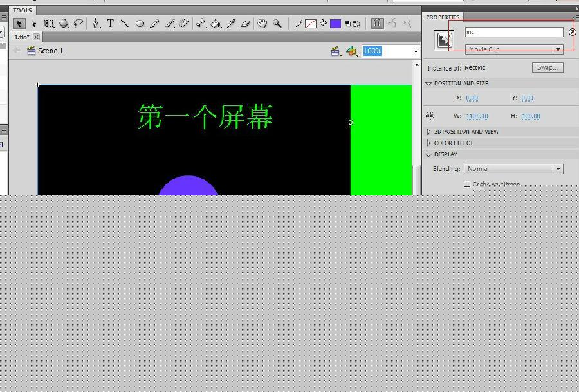Image resolution: width=579 pixels, height=392 pixels.
Task: Click the 100% zoom field
Action: 387,51
